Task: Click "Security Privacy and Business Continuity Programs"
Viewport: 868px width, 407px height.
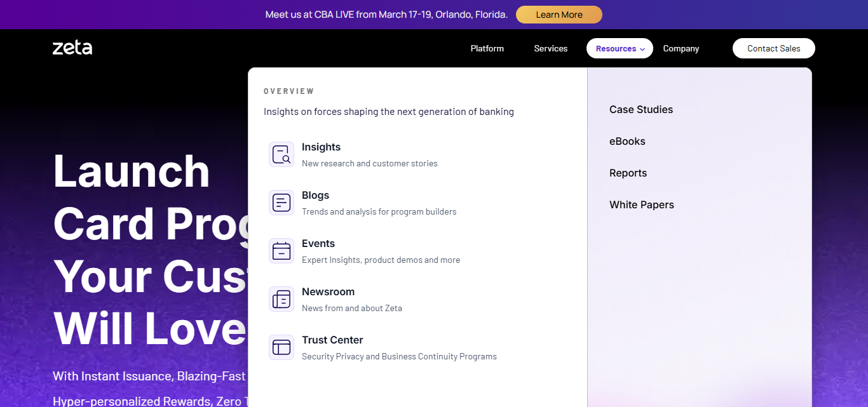Action: [x=399, y=356]
